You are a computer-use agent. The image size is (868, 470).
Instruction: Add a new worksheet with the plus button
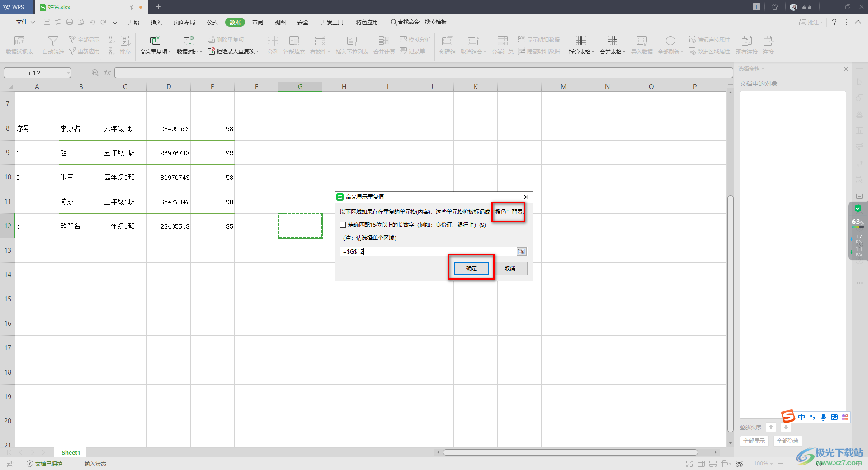click(92, 452)
